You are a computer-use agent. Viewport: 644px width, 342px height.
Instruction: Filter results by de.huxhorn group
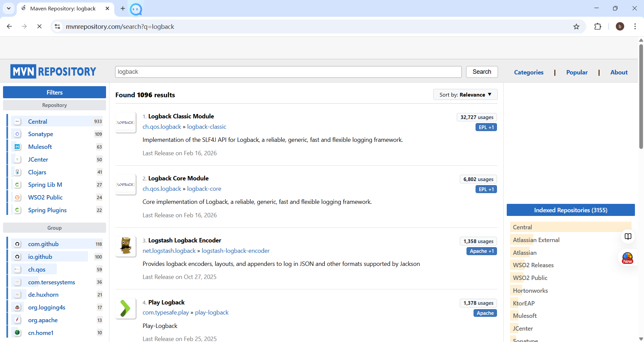(43, 295)
